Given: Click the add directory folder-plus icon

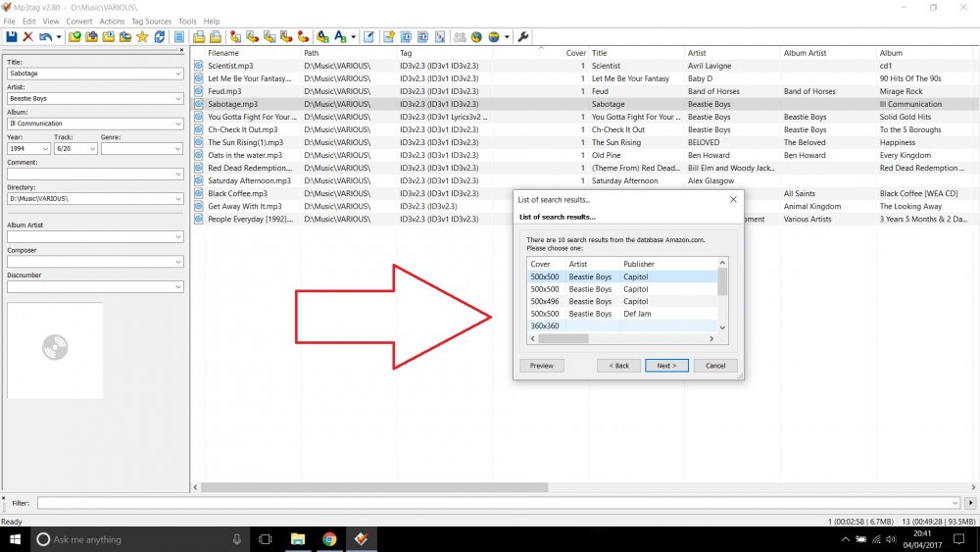Looking at the screenshot, I should coord(91,37).
